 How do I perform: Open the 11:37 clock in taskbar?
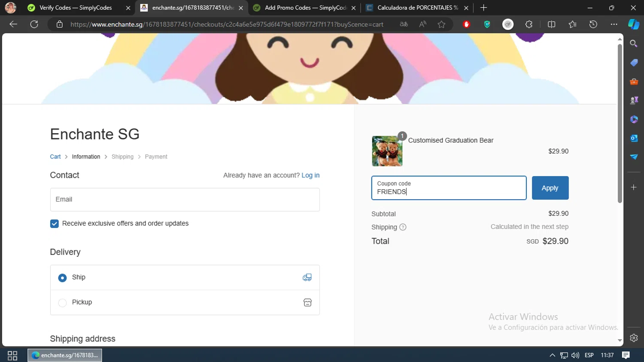click(x=607, y=355)
